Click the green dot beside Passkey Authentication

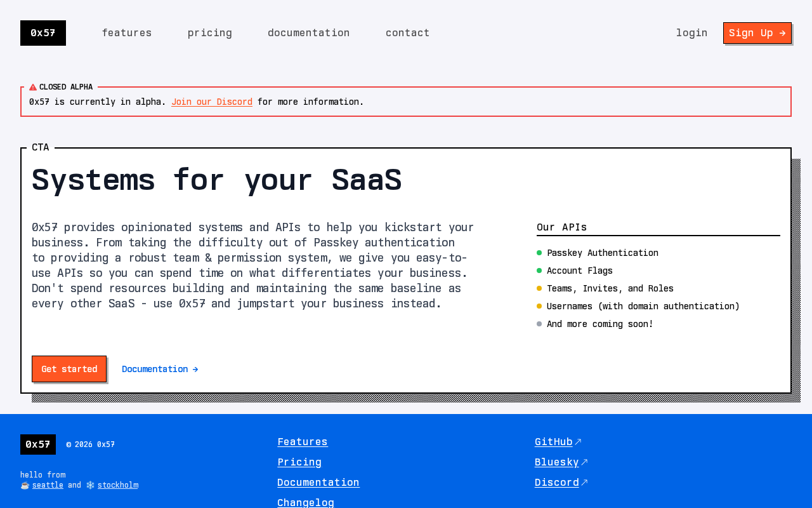pos(539,253)
